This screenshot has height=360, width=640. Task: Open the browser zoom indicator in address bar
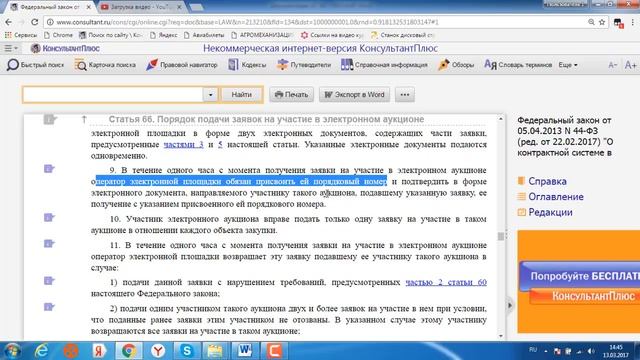(x=591, y=22)
